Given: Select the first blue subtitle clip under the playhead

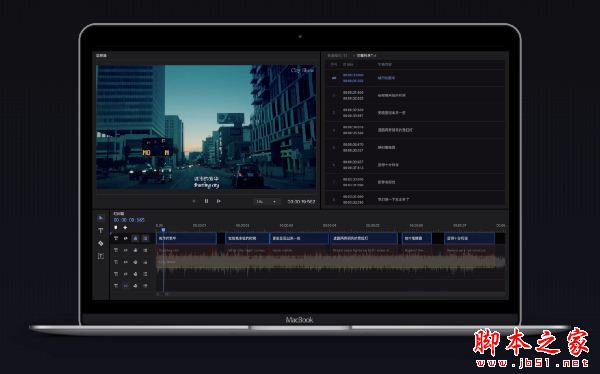Looking at the screenshot, I should coord(186,238).
